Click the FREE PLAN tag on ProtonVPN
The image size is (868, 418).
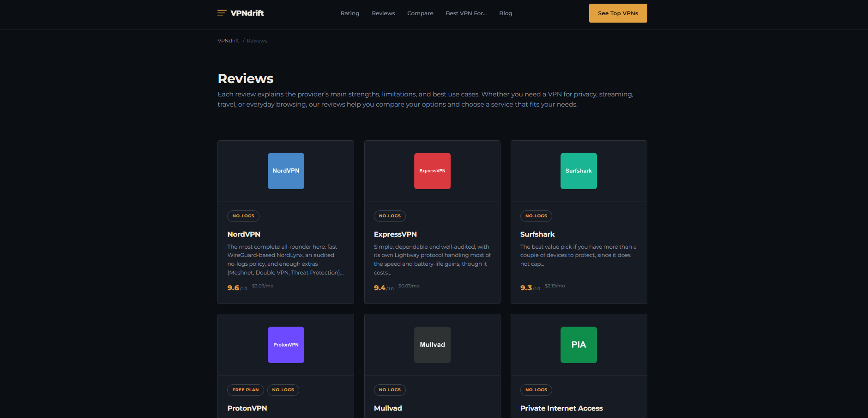pyautogui.click(x=245, y=390)
